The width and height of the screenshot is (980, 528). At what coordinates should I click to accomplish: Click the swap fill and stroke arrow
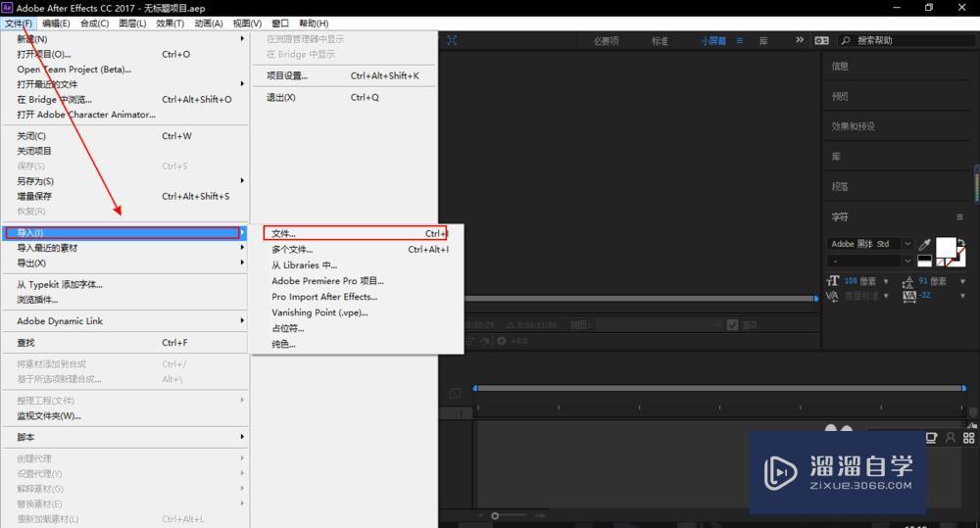961,242
